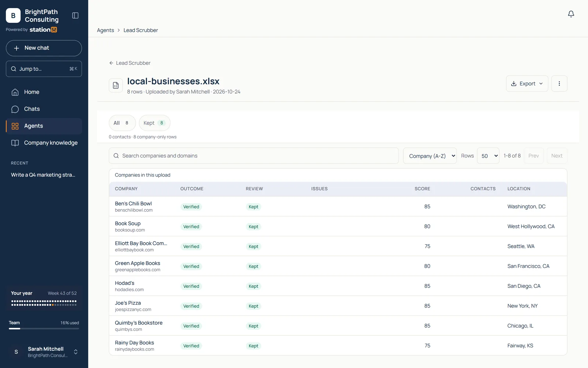Click Ben's Chili Bowl company name

pos(133,204)
